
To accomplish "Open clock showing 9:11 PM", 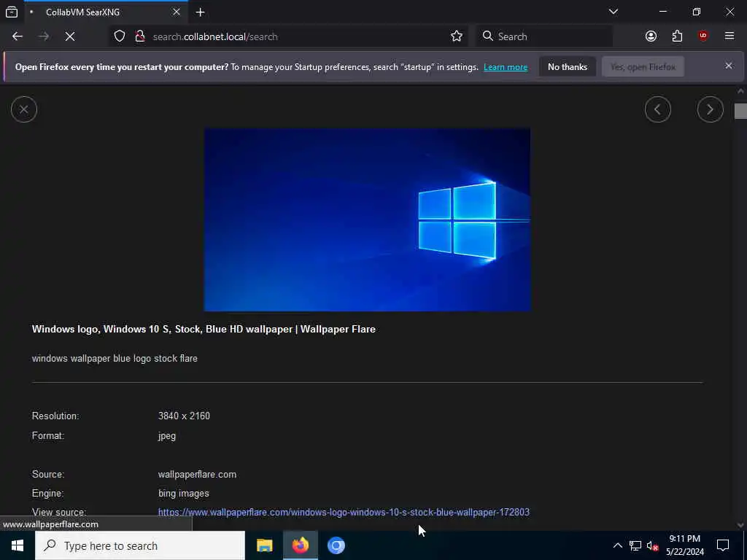I will click(x=684, y=545).
